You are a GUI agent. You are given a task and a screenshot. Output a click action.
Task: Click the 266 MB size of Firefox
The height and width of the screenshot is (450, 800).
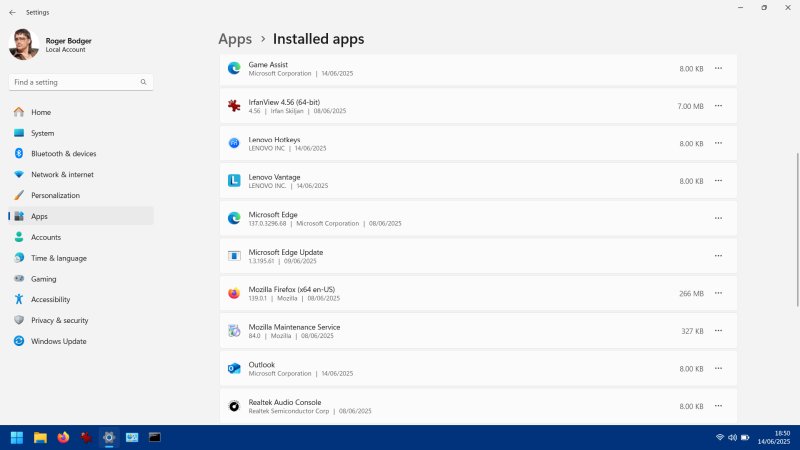pos(691,294)
